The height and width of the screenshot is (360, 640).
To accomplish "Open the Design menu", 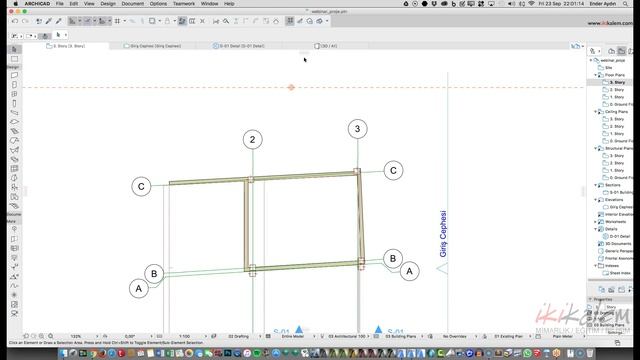I will click(108, 4).
